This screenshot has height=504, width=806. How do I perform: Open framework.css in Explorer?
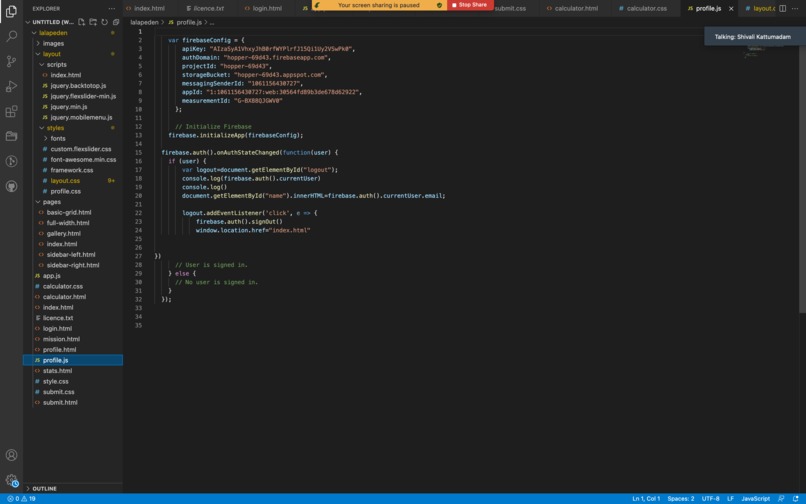[x=72, y=170]
